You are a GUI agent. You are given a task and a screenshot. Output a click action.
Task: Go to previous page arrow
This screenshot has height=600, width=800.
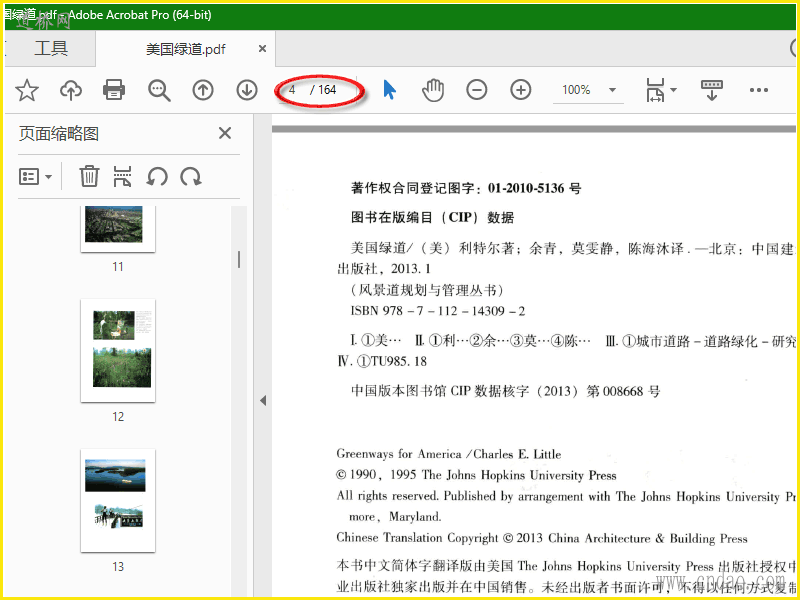[x=203, y=90]
